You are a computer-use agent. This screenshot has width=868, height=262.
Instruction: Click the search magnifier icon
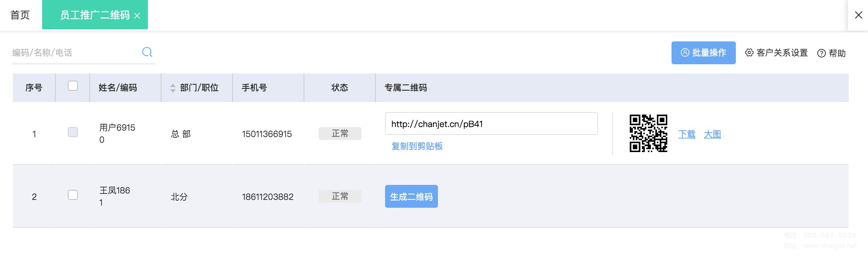click(x=147, y=52)
